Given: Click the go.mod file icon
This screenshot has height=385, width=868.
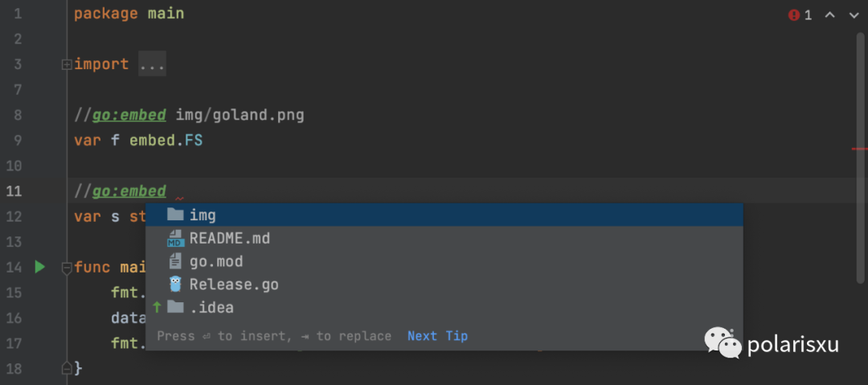Looking at the screenshot, I should (175, 261).
